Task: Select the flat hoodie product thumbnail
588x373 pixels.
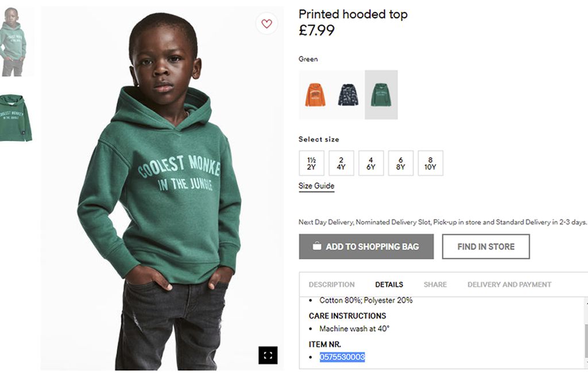Action: 15,118
